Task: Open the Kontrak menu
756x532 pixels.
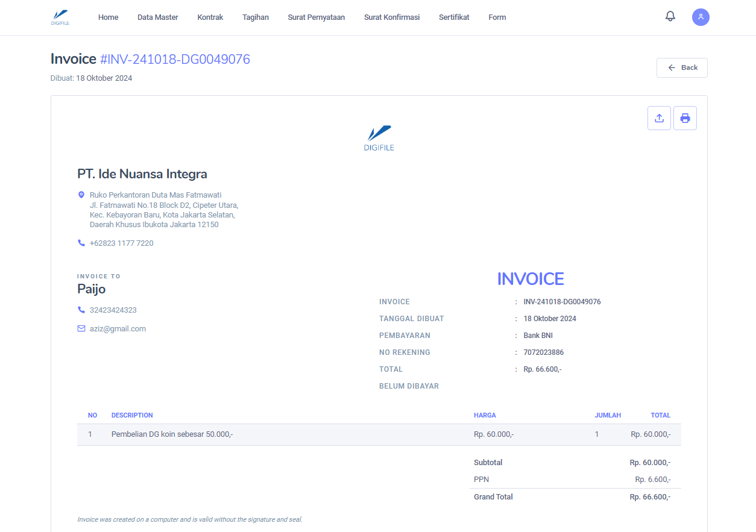Action: point(210,17)
